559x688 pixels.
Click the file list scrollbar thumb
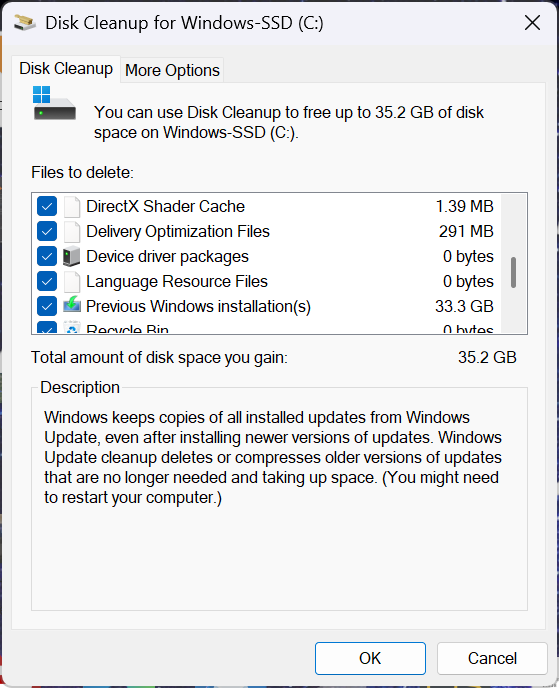[x=513, y=272]
